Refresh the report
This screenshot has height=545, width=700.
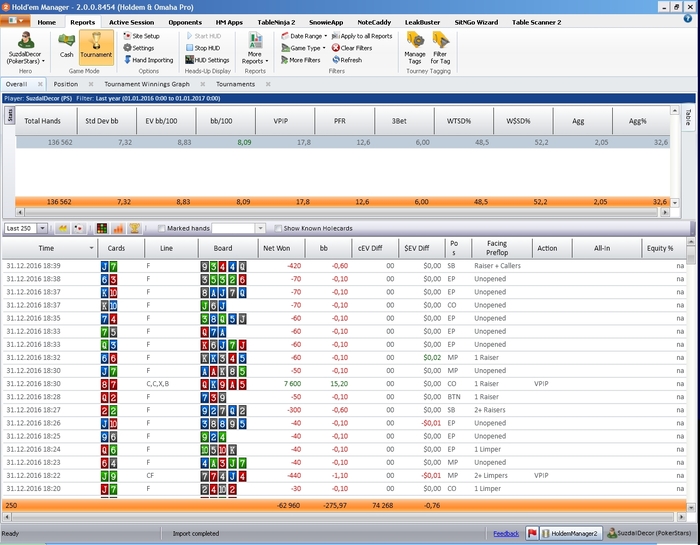pyautogui.click(x=347, y=60)
